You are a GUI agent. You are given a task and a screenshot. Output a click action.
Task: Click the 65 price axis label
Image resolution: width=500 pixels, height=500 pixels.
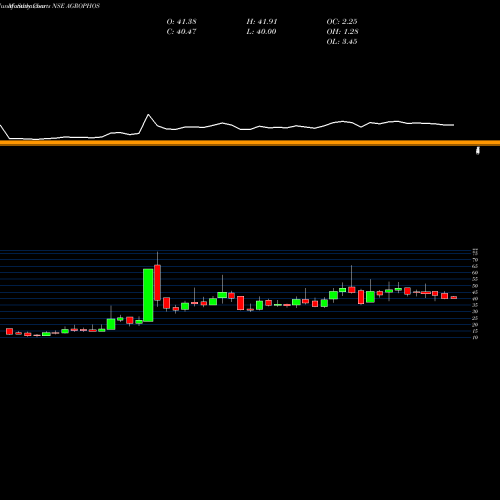(475, 266)
